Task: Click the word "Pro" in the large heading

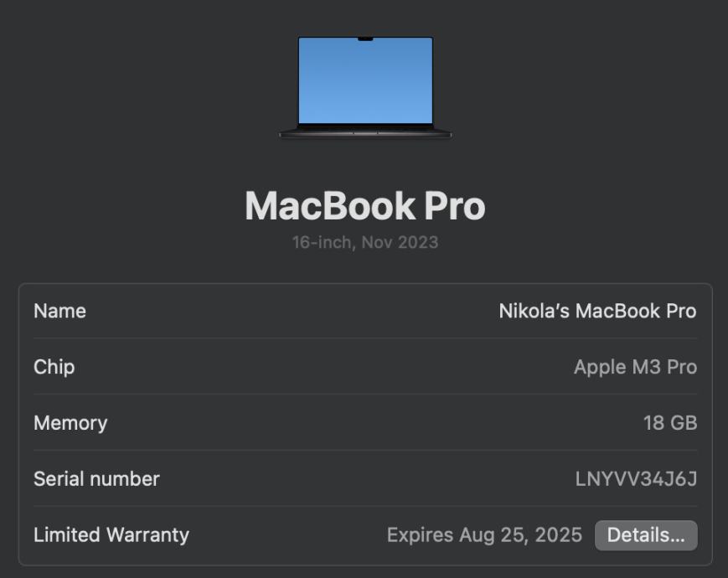Action: [x=454, y=206]
